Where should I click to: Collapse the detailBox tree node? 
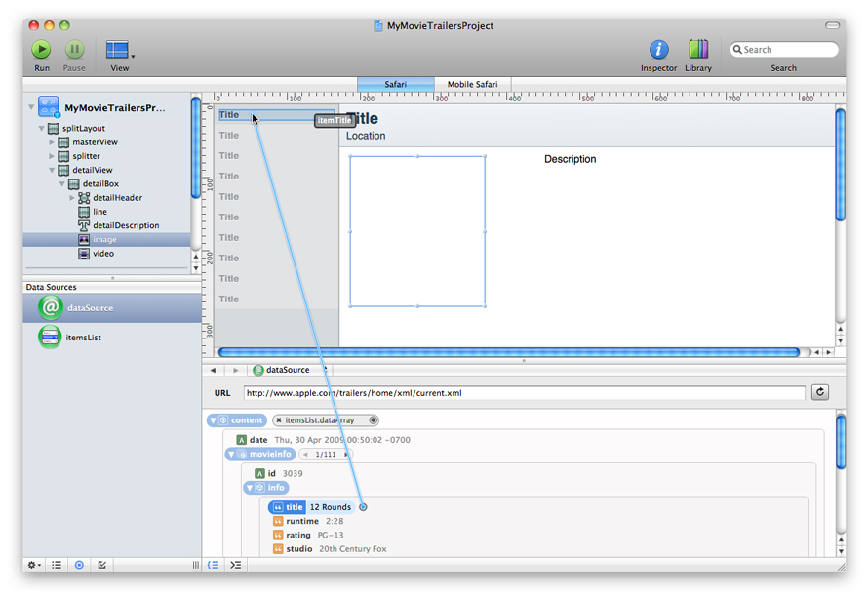tap(62, 184)
